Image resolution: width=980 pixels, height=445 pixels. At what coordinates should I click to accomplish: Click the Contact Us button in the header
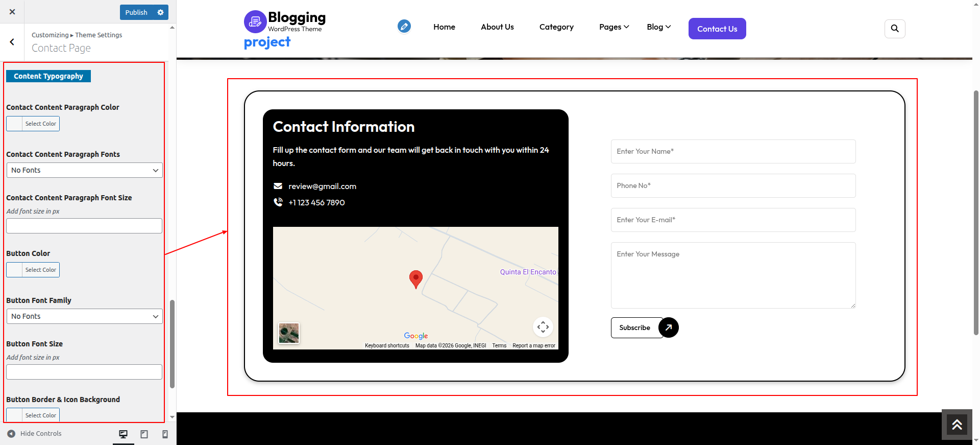717,29
